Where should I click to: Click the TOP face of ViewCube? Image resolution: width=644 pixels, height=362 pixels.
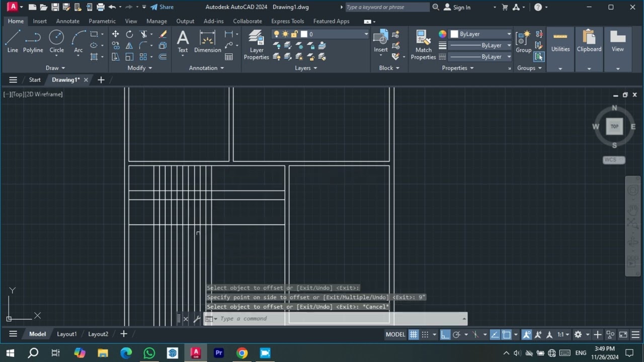click(614, 127)
